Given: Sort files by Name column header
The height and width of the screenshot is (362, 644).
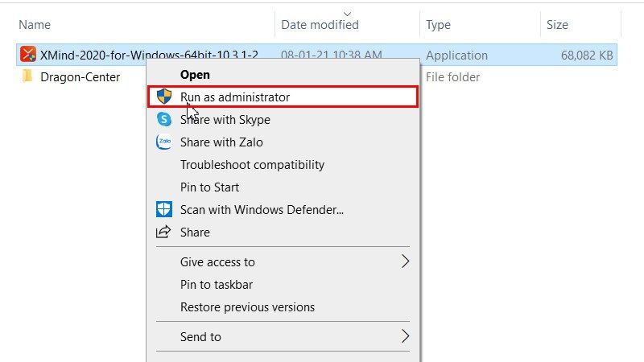Looking at the screenshot, I should (x=34, y=25).
